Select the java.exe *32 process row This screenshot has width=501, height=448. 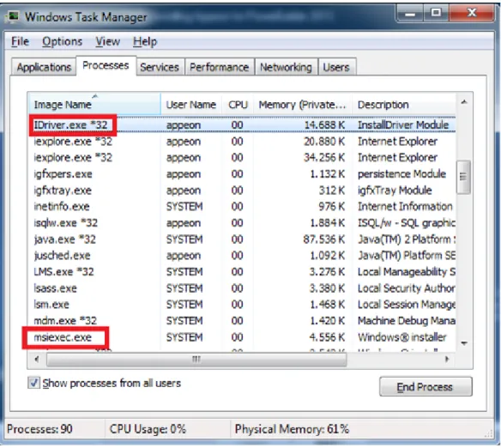coord(242,239)
